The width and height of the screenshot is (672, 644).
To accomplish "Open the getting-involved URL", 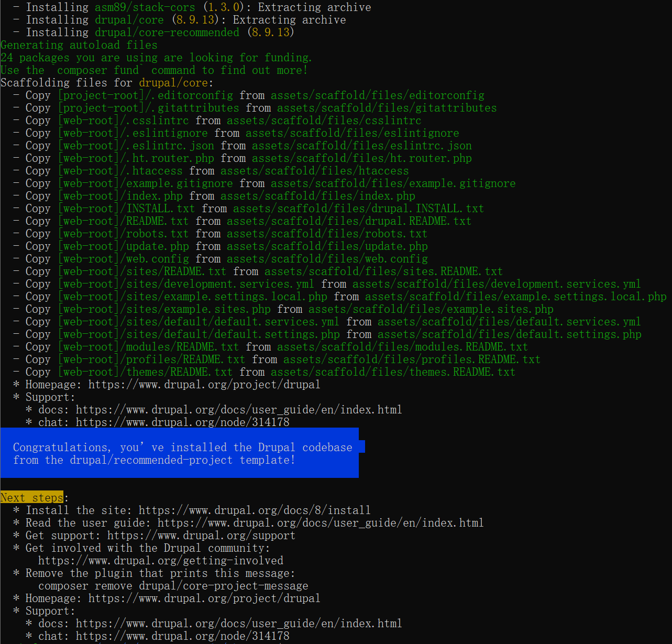I will (161, 561).
